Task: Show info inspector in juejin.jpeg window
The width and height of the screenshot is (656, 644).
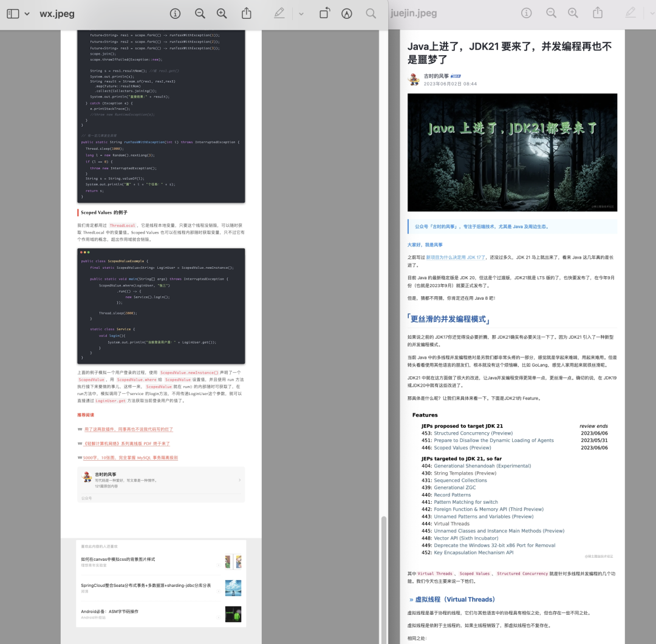Action: (526, 13)
